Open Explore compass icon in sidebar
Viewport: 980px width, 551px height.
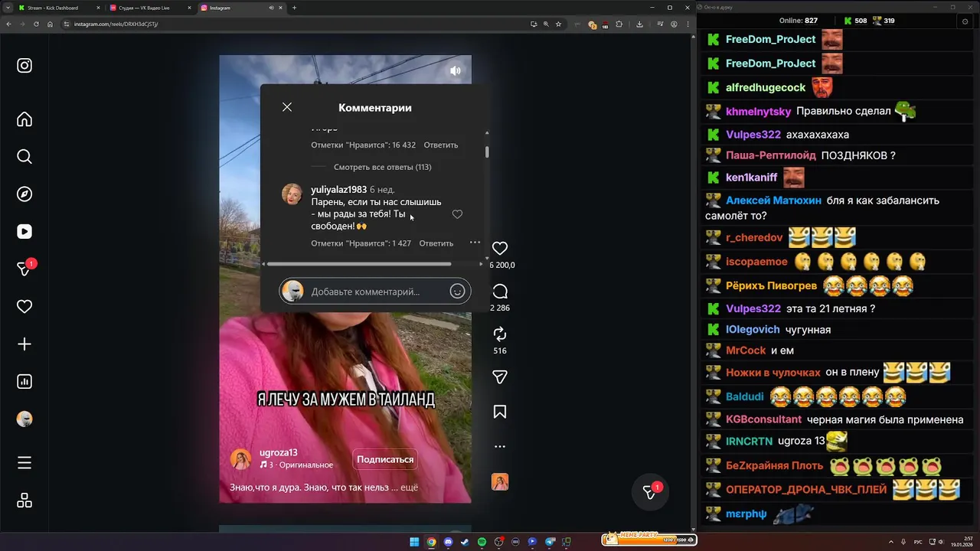[x=24, y=194]
